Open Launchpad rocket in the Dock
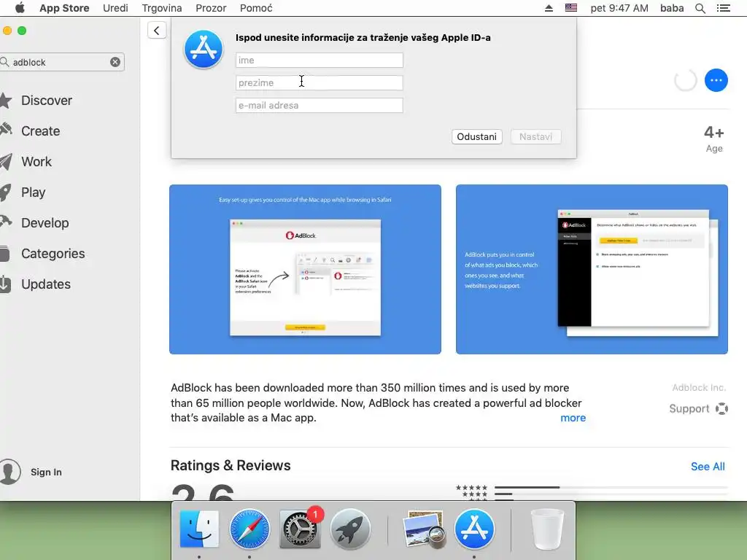Image resolution: width=747 pixels, height=560 pixels. [x=350, y=529]
